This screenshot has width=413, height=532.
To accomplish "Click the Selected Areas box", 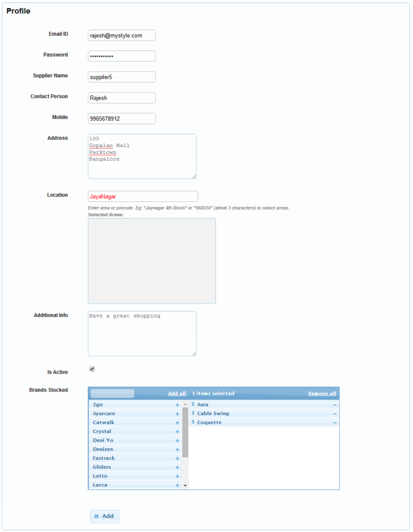I will [152, 261].
